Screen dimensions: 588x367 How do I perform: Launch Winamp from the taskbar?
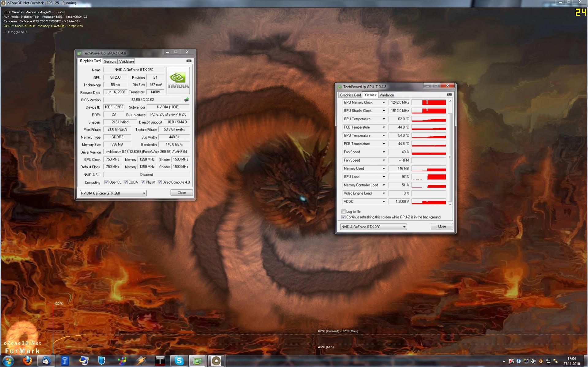[141, 361]
